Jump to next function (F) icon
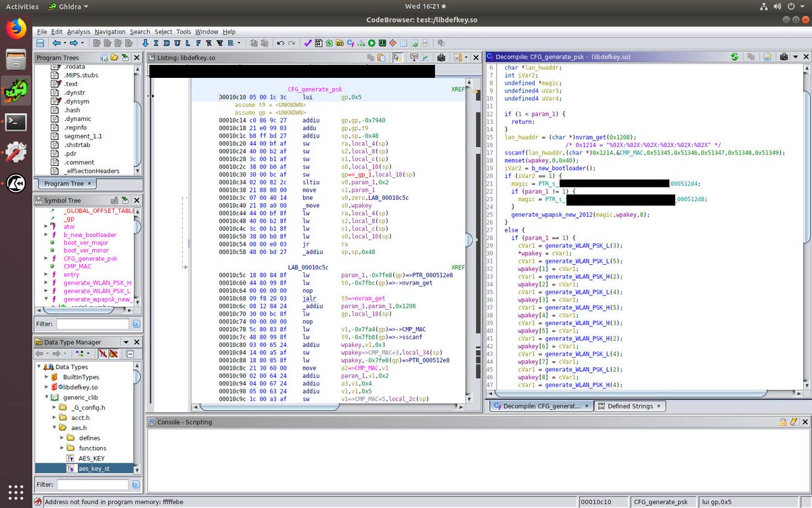Viewport: 812px width, 508px height. 198,42
